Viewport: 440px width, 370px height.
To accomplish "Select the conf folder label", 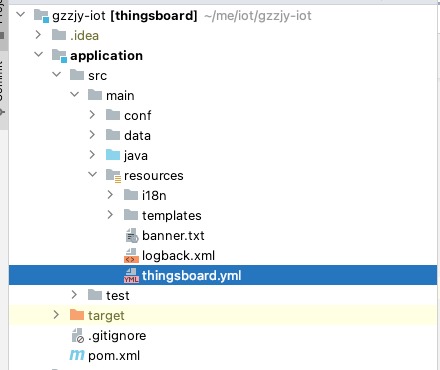I will (x=138, y=116).
